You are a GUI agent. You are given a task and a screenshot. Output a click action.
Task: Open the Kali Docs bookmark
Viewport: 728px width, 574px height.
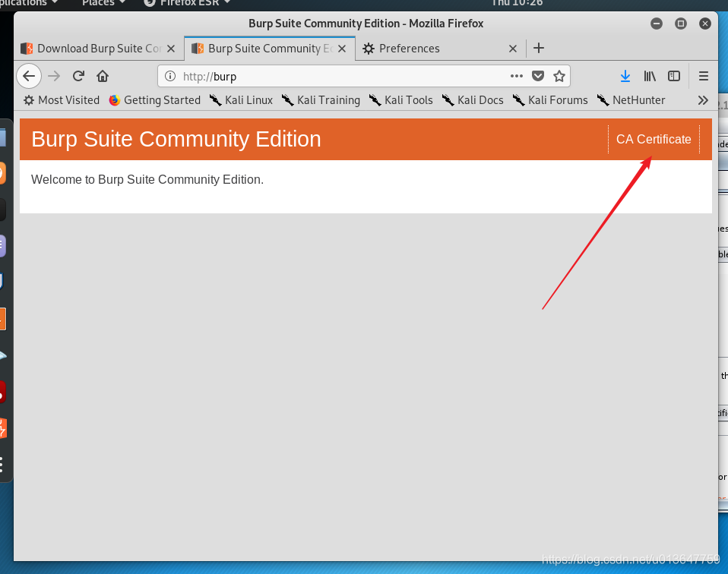[473, 100]
